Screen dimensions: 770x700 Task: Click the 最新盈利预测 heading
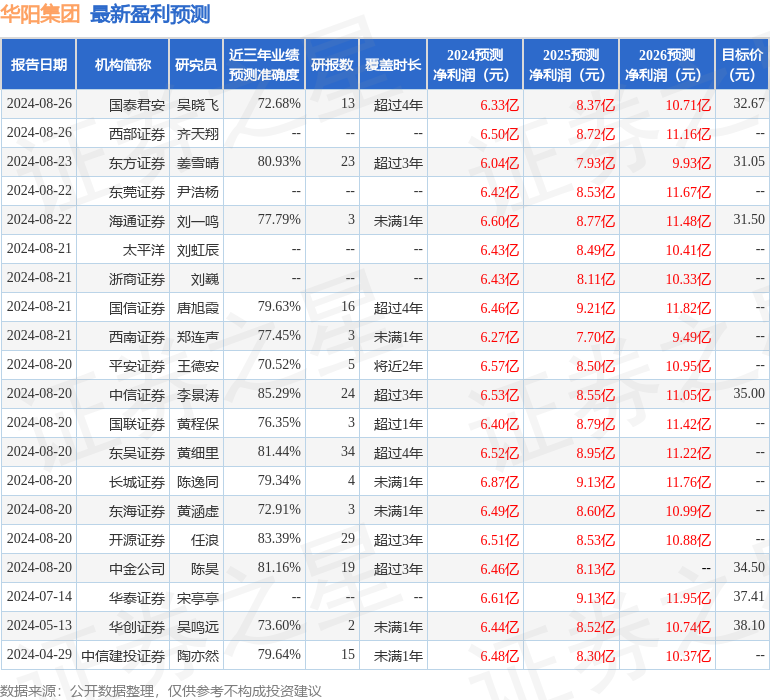150,14
